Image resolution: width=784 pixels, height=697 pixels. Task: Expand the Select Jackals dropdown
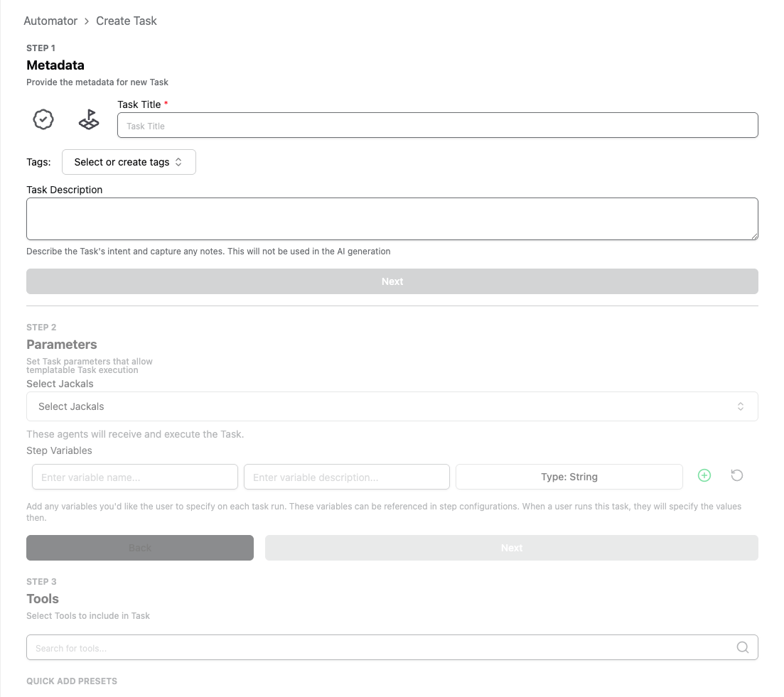(x=392, y=406)
